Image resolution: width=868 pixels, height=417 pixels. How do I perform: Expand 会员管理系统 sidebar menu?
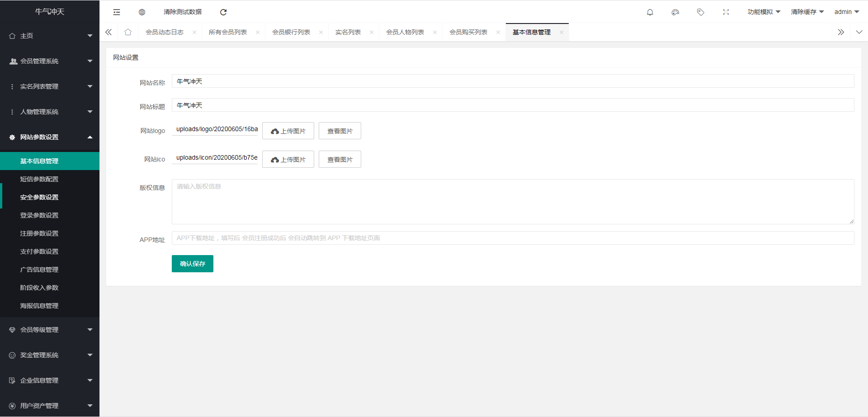coord(50,61)
